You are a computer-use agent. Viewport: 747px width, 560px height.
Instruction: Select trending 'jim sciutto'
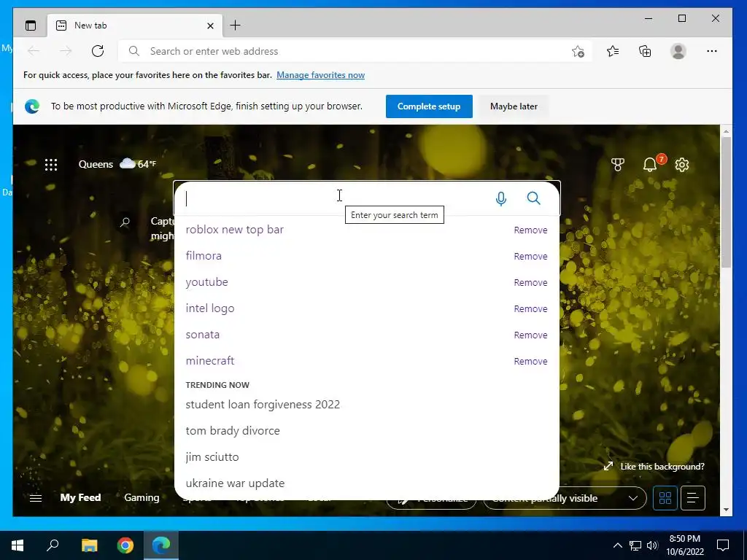[212, 456]
